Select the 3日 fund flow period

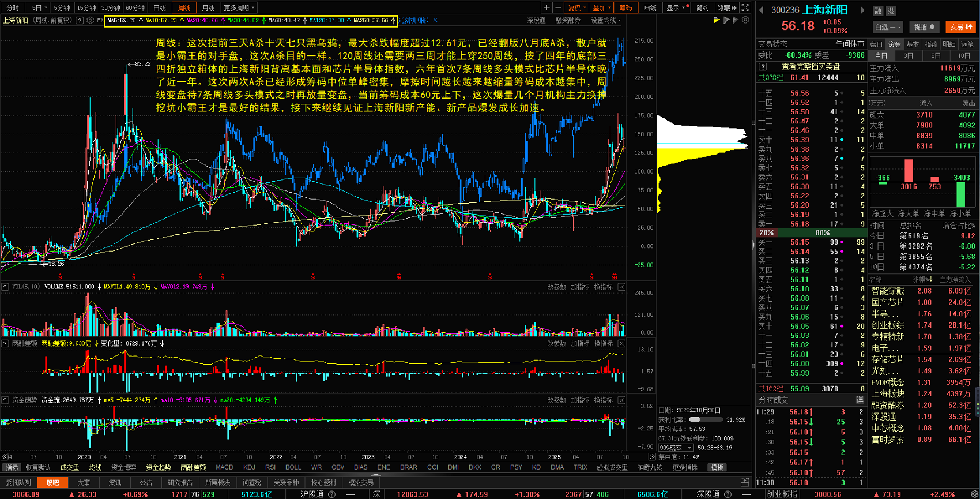[x=909, y=56]
